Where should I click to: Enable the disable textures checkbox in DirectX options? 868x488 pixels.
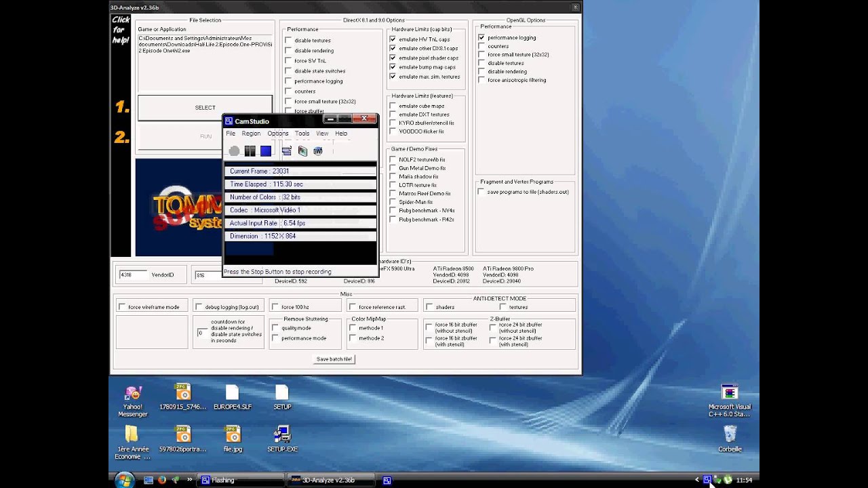point(289,41)
